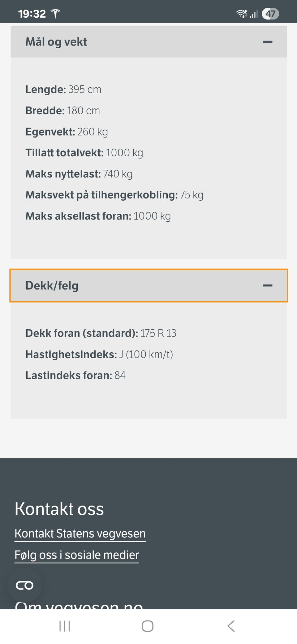Open Følg oss i sosiale medier link
This screenshot has width=297, height=644.
point(77,555)
